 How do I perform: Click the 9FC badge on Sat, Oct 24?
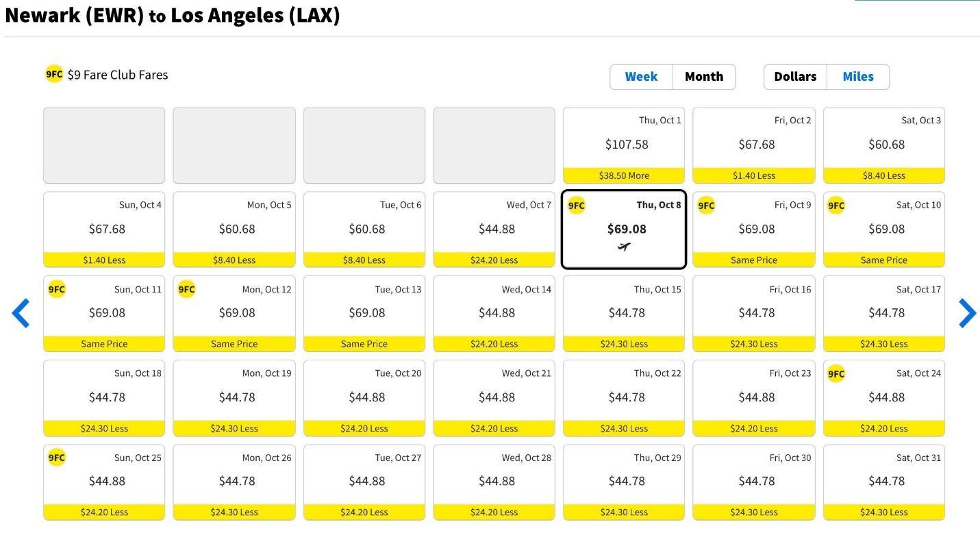836,373
